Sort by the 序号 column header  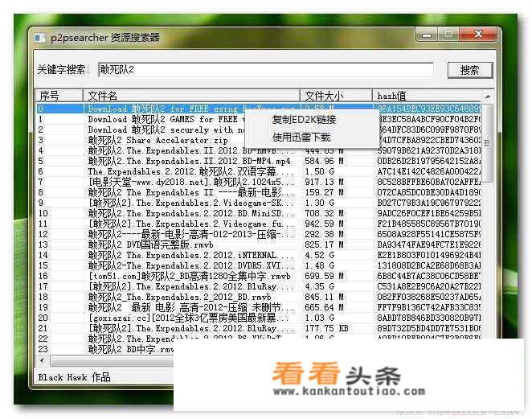[59, 96]
